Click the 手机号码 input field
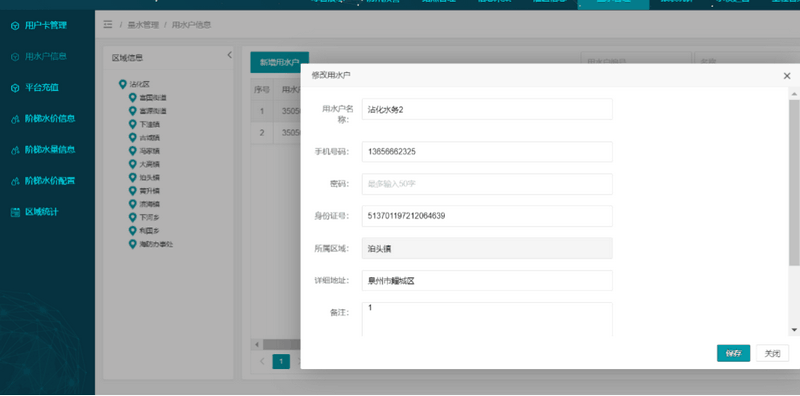800x396 pixels. click(x=487, y=152)
